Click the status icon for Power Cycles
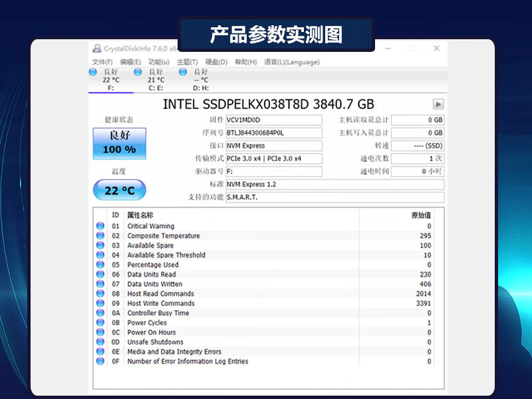The image size is (532, 399). [100, 323]
